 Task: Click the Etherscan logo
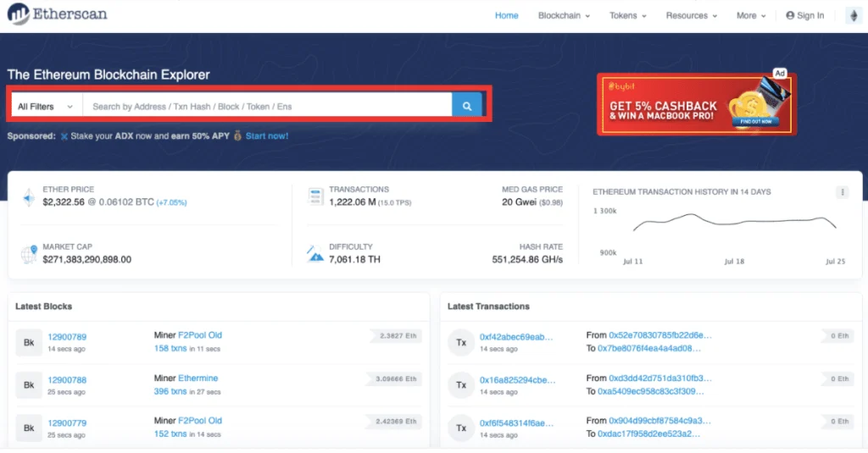coord(57,14)
